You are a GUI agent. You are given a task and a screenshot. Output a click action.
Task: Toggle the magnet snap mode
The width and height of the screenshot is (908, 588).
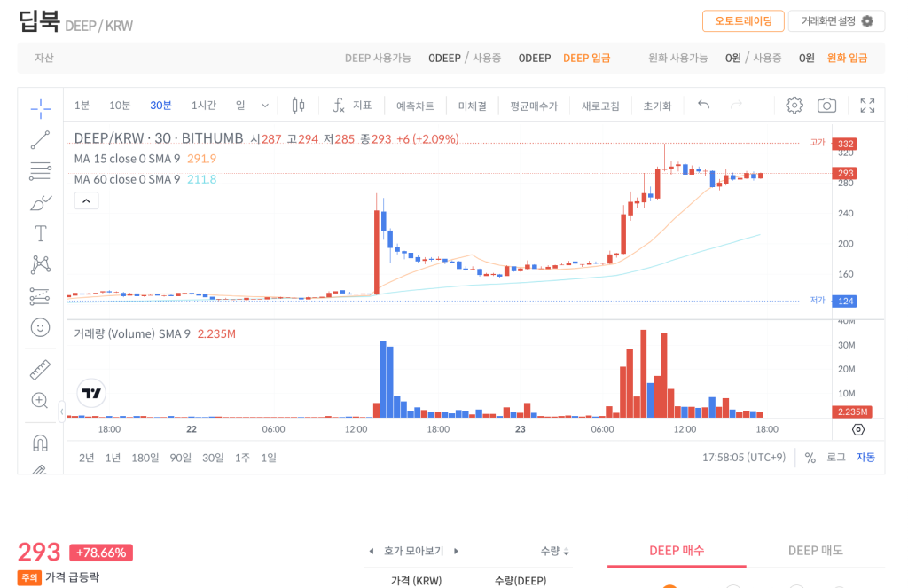40,443
